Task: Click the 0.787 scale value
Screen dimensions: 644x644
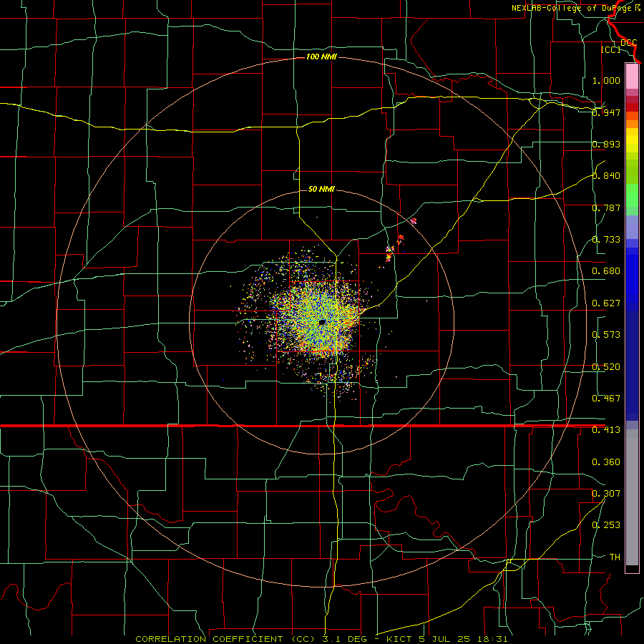Action: tap(606, 208)
